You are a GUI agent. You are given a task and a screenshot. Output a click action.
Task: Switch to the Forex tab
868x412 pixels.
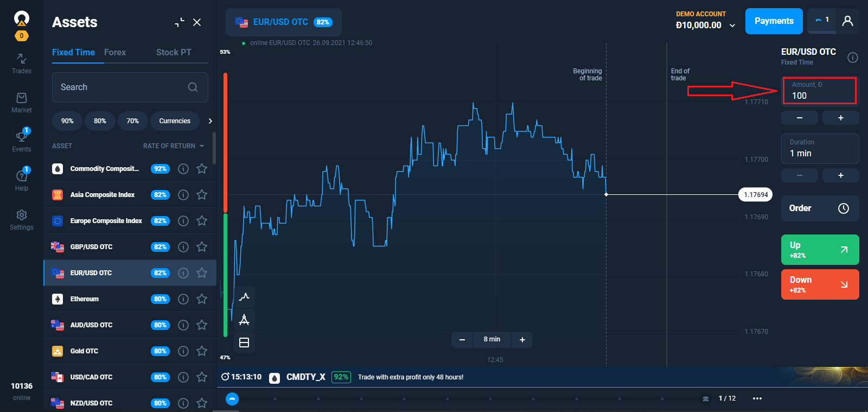pyautogui.click(x=114, y=52)
